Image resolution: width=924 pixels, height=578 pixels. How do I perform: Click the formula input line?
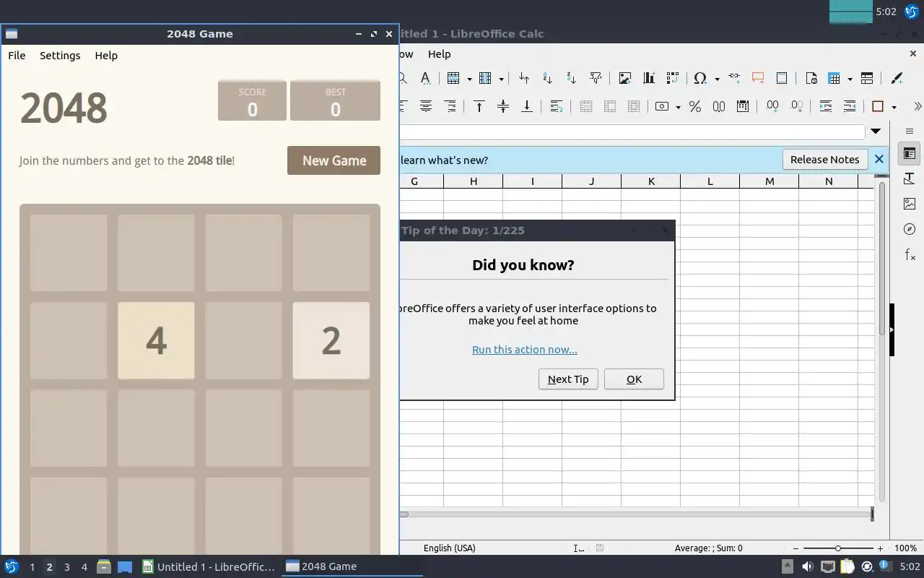632,131
